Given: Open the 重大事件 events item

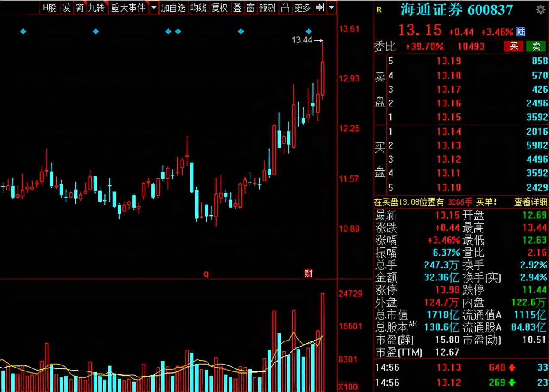Looking at the screenshot, I should coord(128,8).
